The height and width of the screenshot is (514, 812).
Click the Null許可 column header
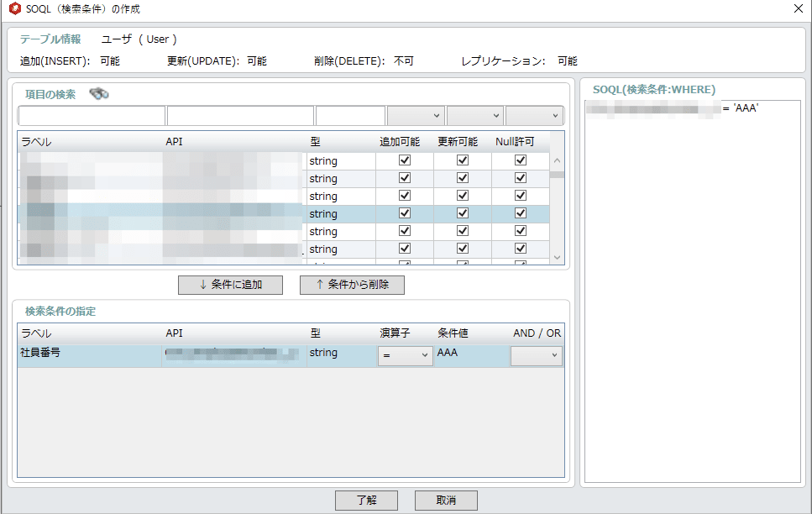pyautogui.click(x=515, y=141)
